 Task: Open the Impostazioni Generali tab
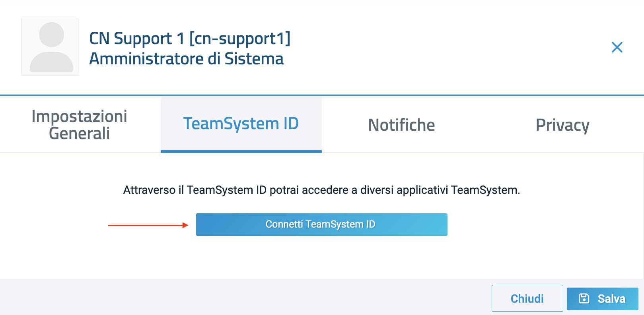click(80, 125)
